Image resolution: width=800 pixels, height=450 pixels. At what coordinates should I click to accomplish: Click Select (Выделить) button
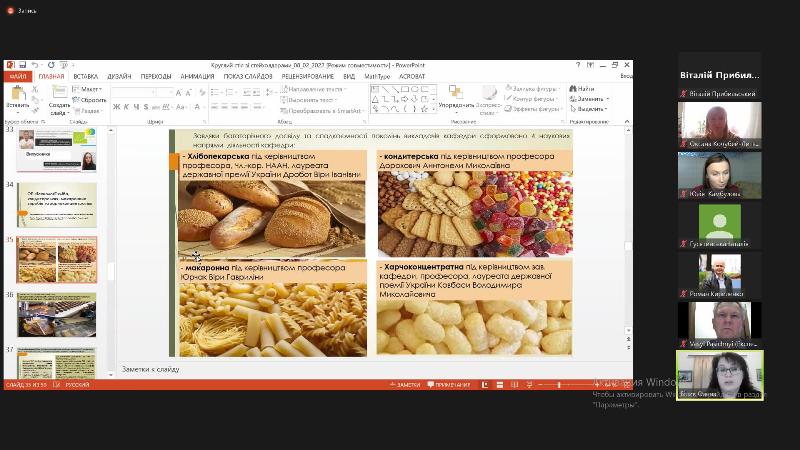[589, 109]
